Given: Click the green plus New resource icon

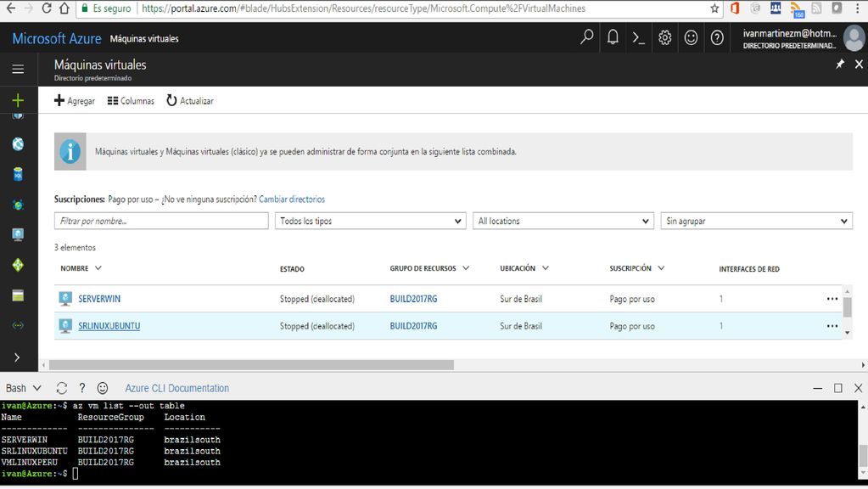Looking at the screenshot, I should point(18,100).
